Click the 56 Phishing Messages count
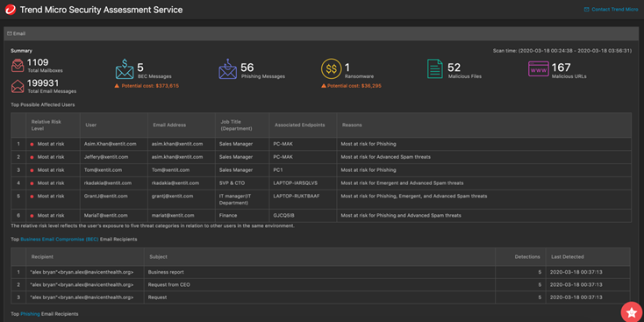 pyautogui.click(x=247, y=68)
